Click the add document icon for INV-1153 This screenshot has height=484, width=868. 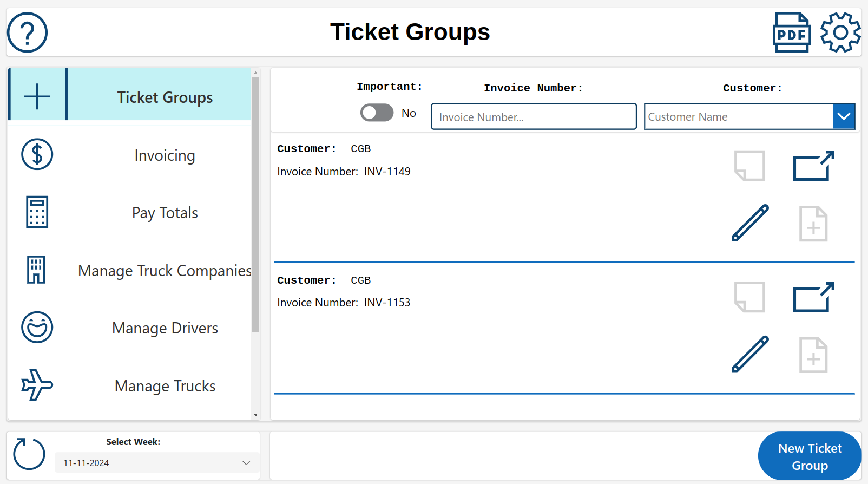[813, 355]
